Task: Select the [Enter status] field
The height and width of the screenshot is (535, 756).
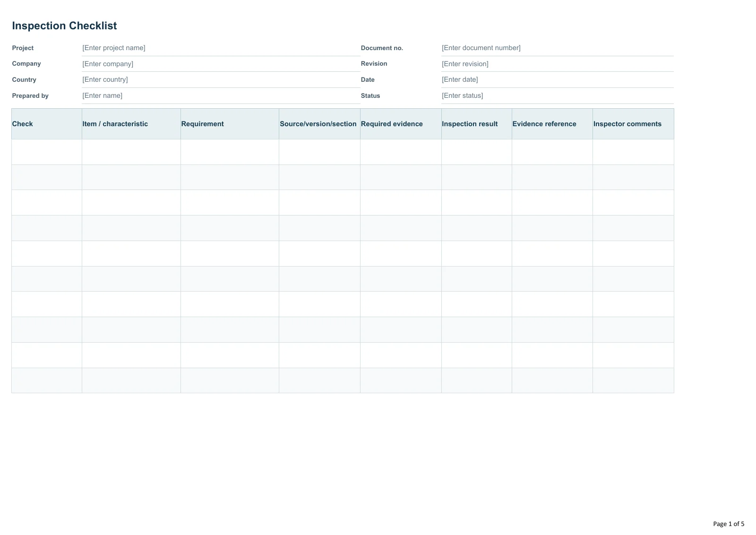Action: click(558, 95)
